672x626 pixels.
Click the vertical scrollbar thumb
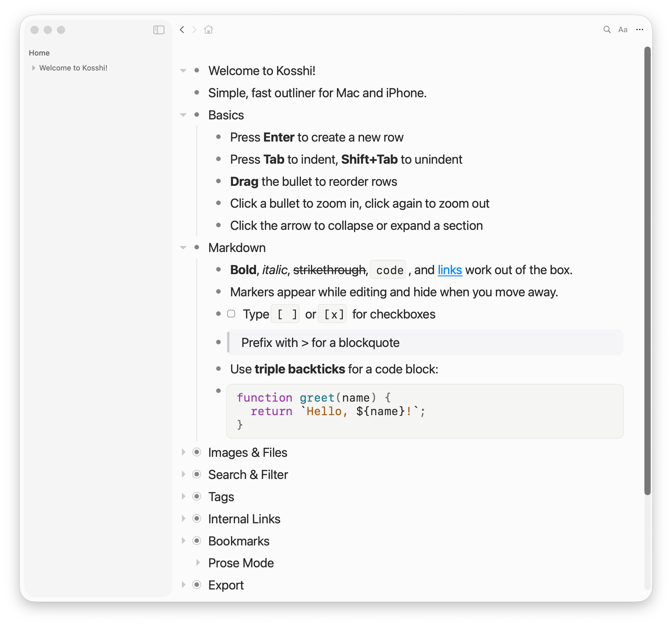pos(647,270)
